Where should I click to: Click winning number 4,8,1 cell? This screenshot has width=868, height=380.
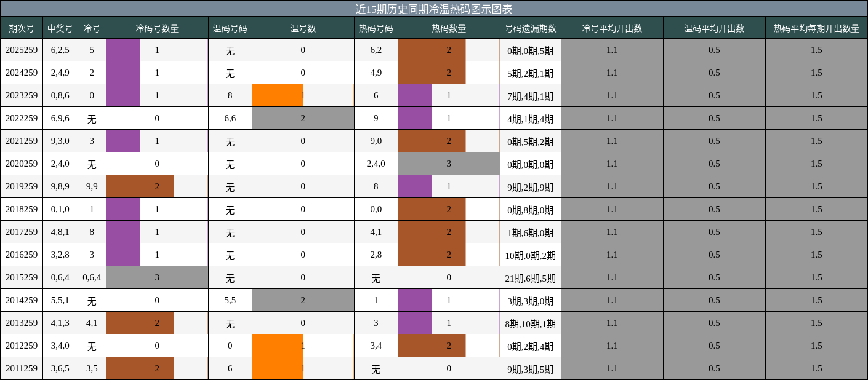pos(60,232)
